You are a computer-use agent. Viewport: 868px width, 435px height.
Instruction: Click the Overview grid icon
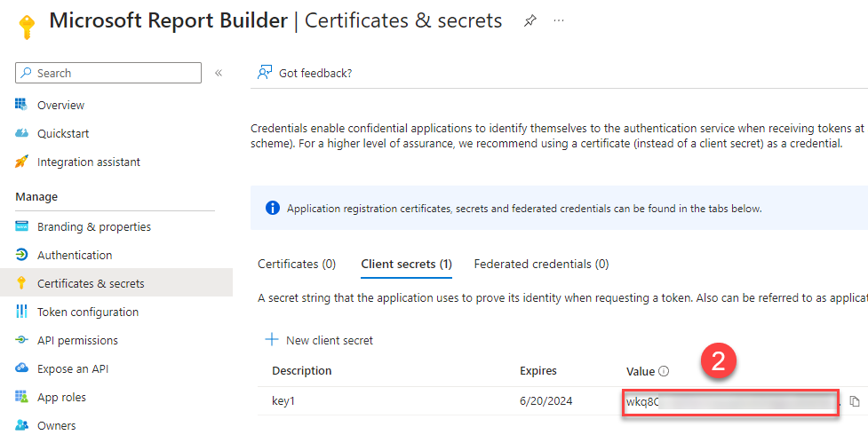(21, 105)
